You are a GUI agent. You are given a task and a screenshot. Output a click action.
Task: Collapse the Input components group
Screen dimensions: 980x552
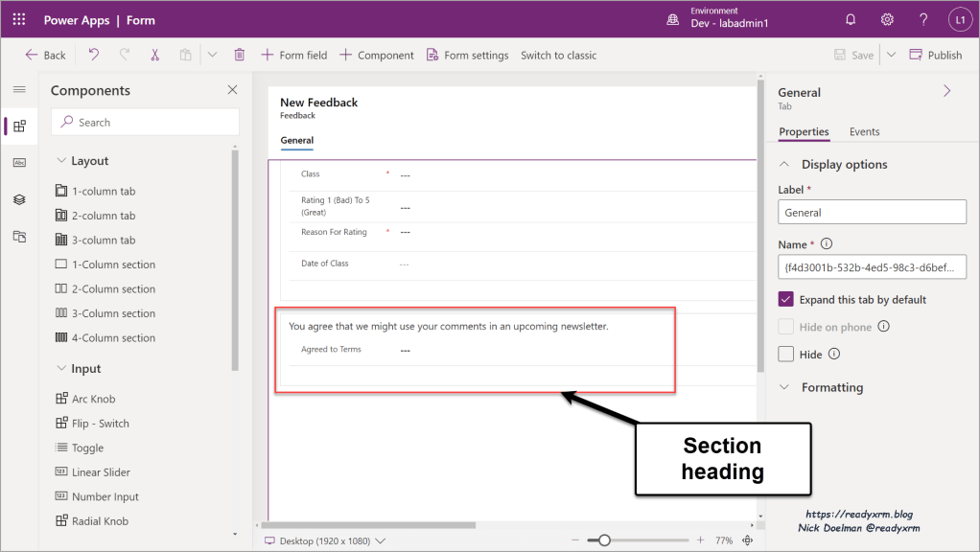(61, 369)
